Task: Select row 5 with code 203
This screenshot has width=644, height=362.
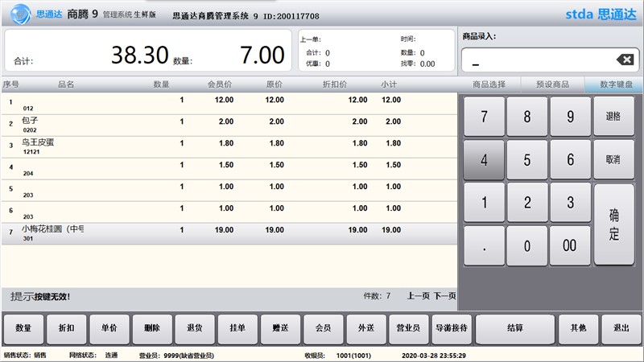Action: click(x=229, y=191)
